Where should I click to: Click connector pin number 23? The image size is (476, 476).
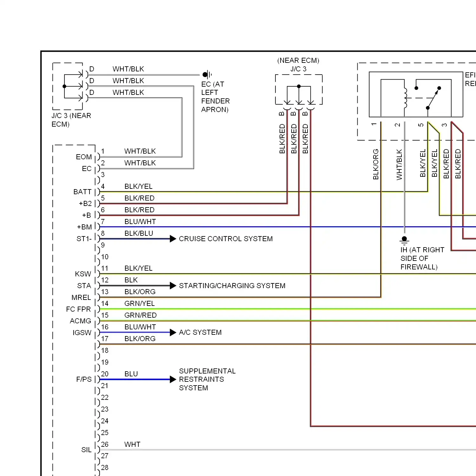105,409
